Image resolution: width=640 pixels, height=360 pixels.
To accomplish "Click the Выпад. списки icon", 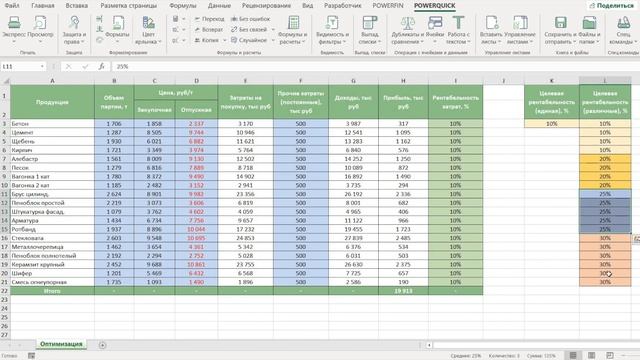I will click(369, 23).
